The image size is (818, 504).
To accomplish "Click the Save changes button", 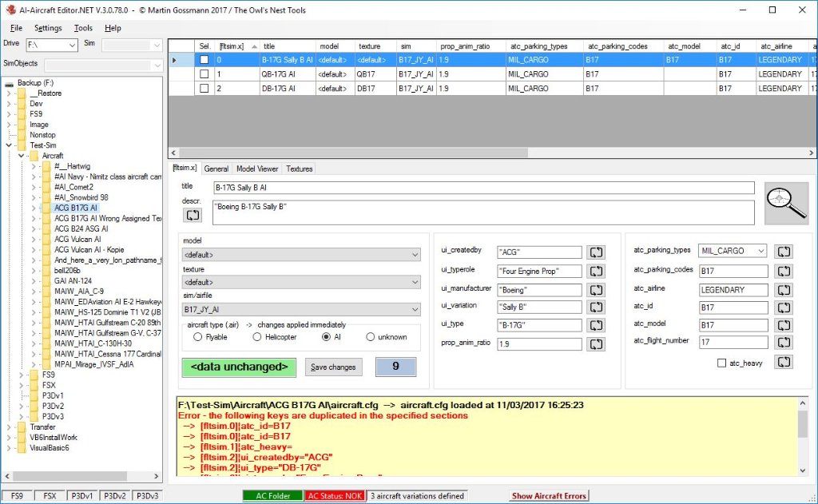I will (333, 367).
